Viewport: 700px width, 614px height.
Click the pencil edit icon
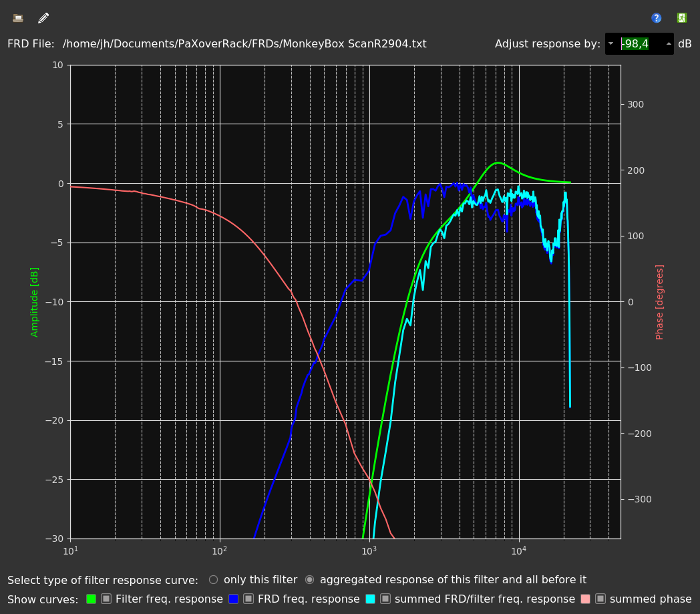click(x=43, y=18)
